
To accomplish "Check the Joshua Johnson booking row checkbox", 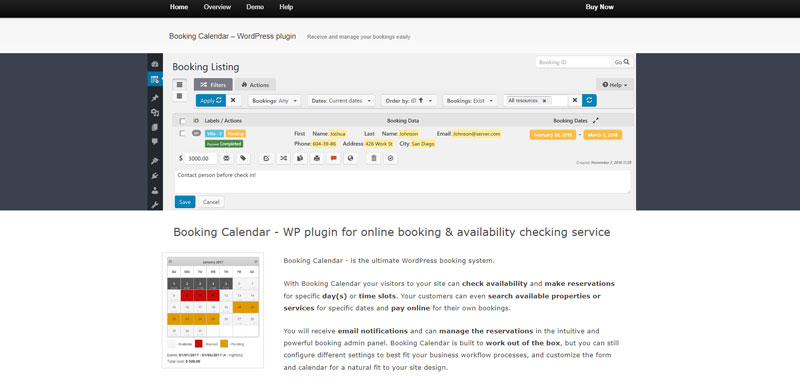I will click(x=182, y=134).
